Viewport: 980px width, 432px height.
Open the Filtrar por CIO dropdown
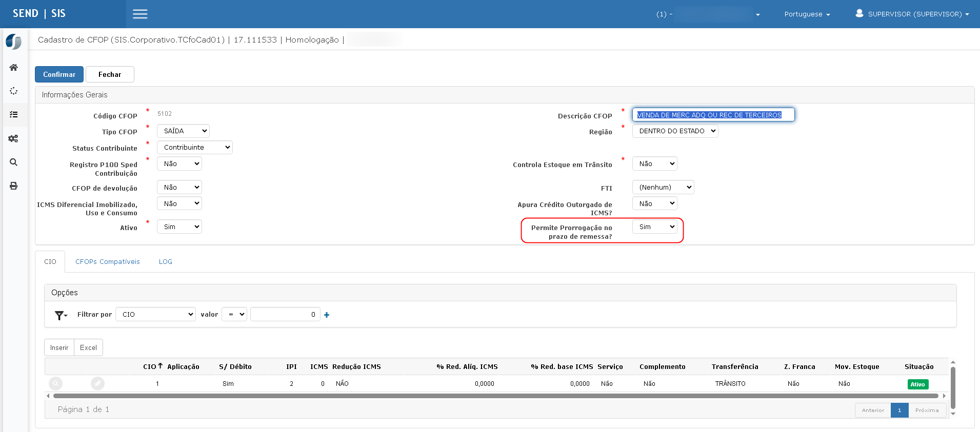pos(155,315)
